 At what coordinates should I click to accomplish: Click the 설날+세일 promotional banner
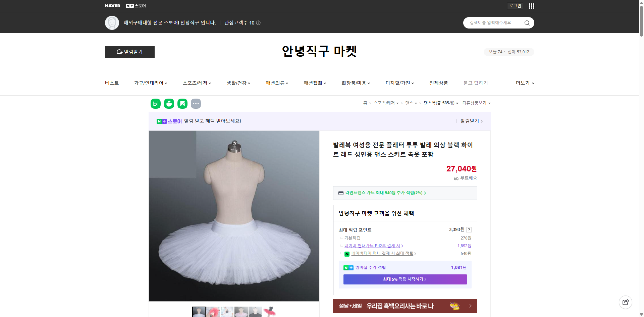click(x=405, y=306)
